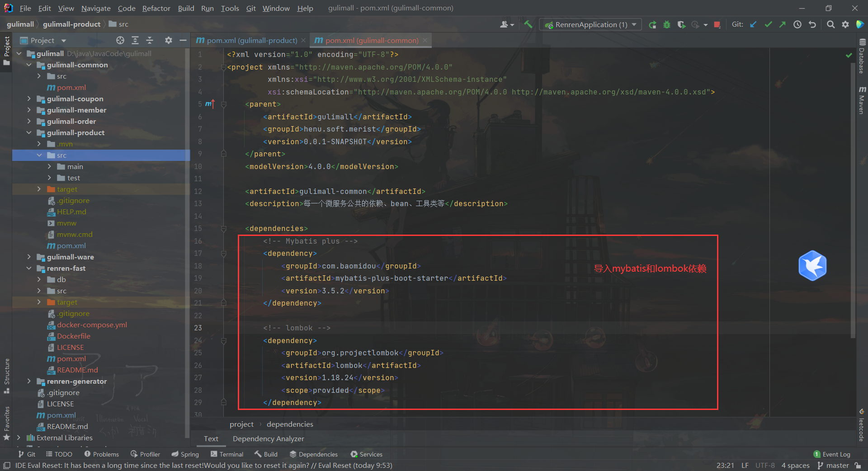Image resolution: width=868 pixels, height=471 pixels.
Task: Open RenrenApplication run configuration dropdown
Action: (590, 25)
